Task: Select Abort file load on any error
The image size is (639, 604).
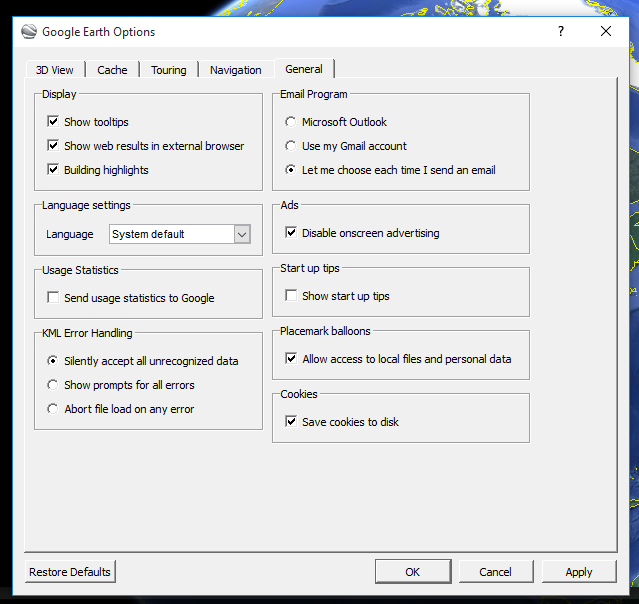Action: pos(53,409)
